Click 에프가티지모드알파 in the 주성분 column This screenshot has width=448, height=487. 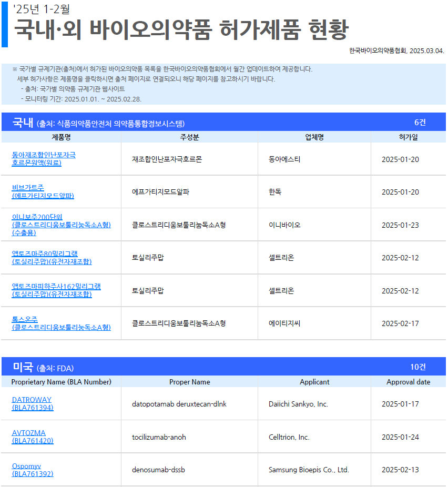tap(160, 192)
